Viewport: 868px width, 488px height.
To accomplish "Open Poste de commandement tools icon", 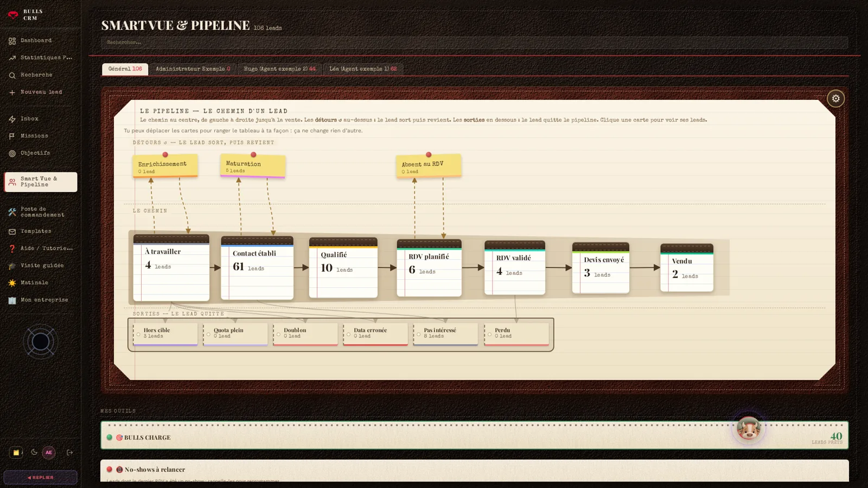I will coord(12,212).
